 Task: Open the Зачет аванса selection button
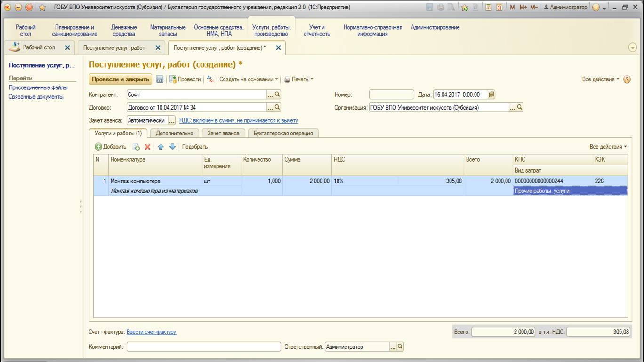(171, 121)
